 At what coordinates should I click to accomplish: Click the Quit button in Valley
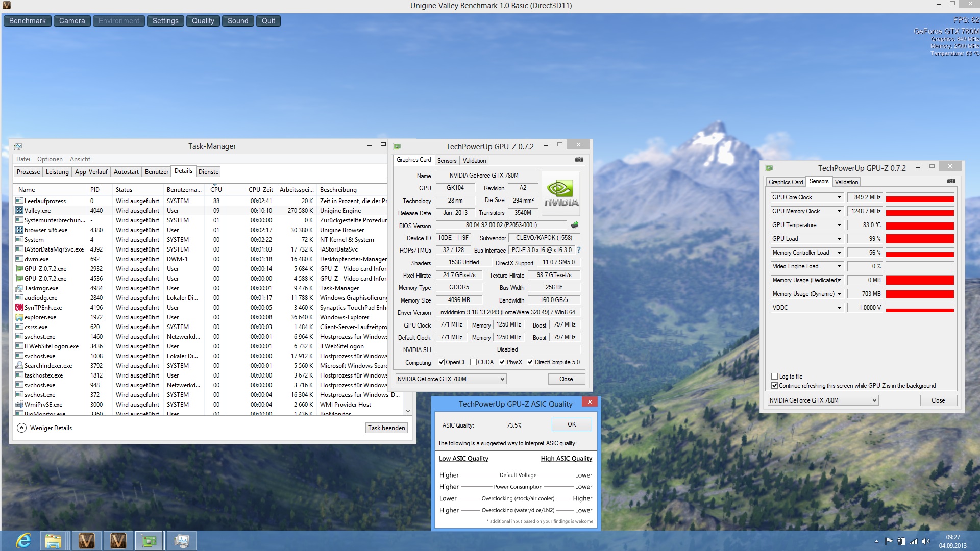coord(268,21)
